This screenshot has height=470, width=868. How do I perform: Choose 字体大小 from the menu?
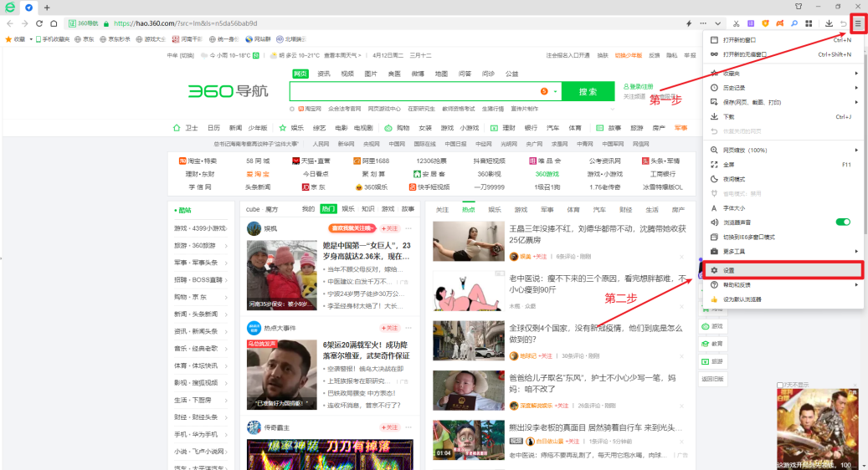point(783,208)
